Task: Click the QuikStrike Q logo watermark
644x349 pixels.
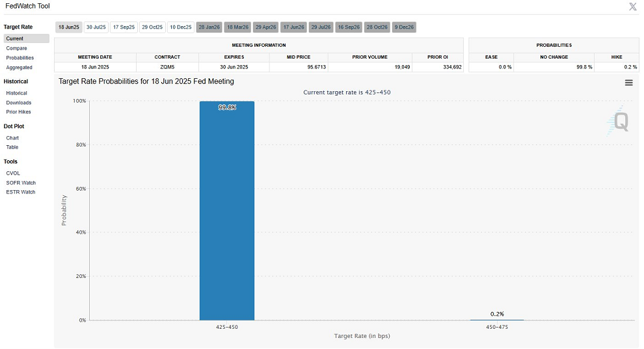Action: [618, 121]
